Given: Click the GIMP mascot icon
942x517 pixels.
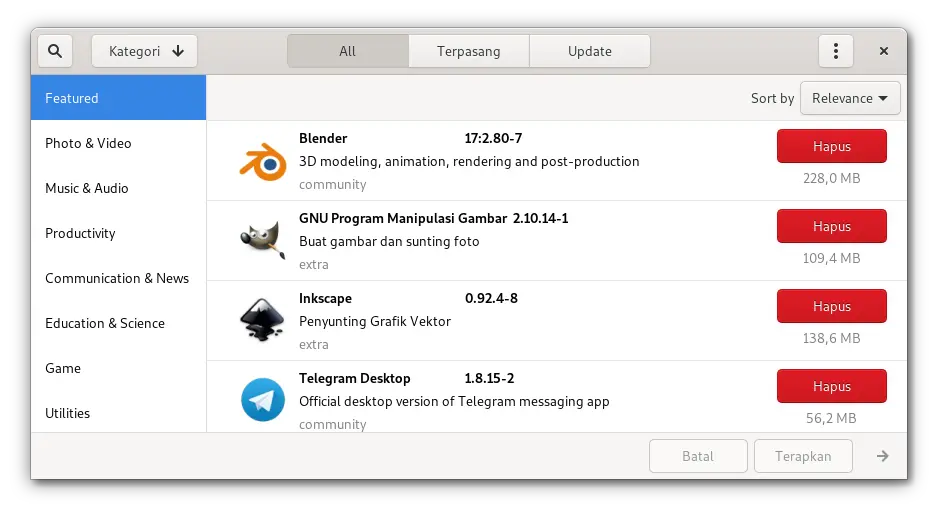Looking at the screenshot, I should click(263, 240).
